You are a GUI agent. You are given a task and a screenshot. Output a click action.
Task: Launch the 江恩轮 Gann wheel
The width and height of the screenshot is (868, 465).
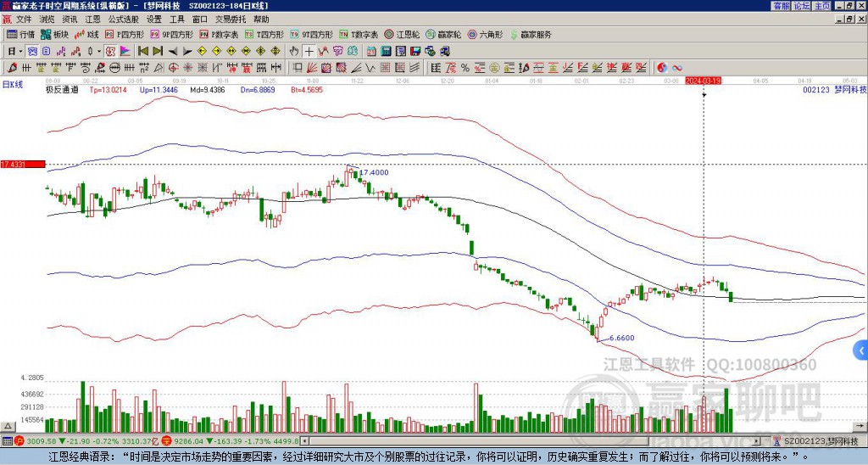[402, 34]
